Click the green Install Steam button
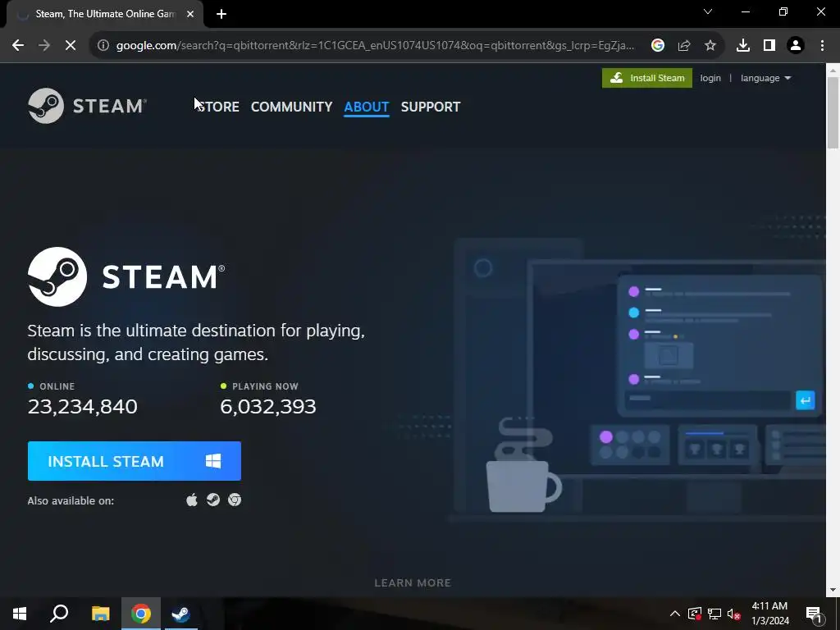840x630 pixels. click(647, 78)
